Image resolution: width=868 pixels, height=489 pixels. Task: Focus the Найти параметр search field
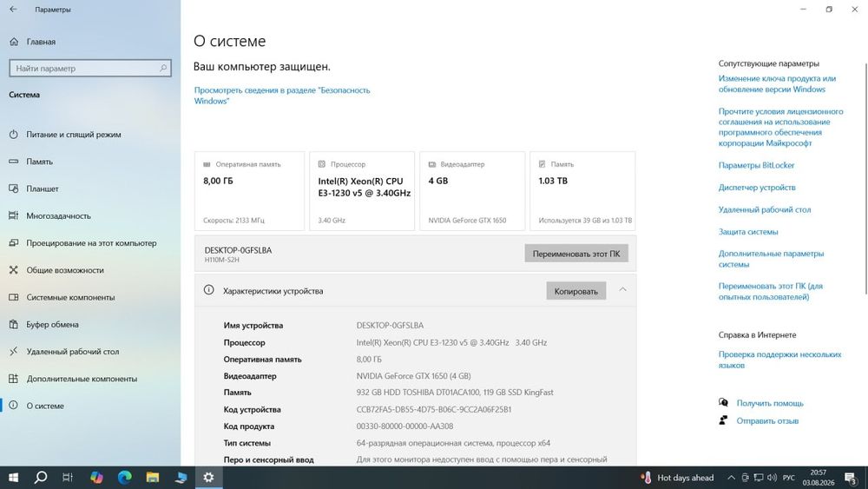coord(90,68)
